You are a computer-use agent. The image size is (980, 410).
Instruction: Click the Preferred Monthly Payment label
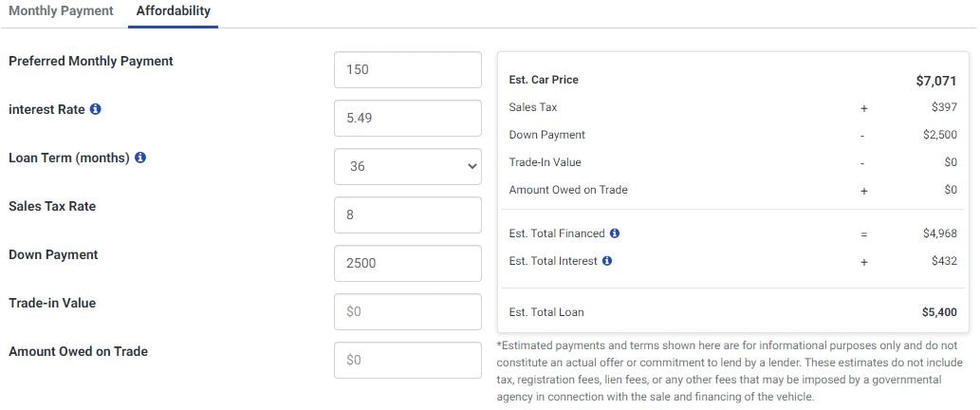tap(91, 62)
